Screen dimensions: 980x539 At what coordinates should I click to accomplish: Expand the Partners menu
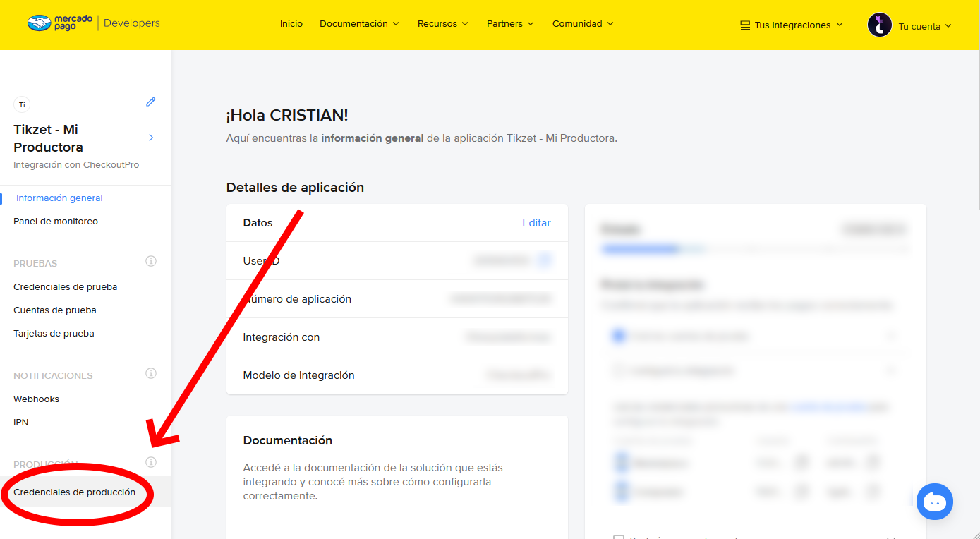(x=510, y=23)
